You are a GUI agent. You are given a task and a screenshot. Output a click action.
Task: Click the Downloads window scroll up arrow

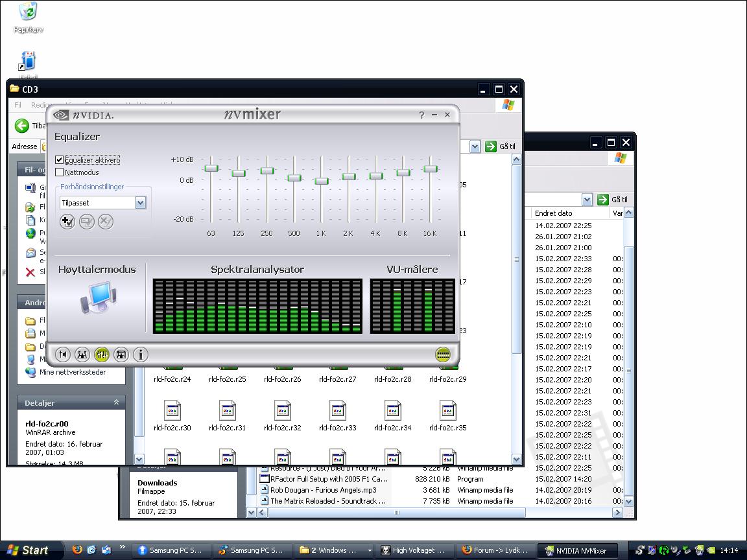point(629,213)
